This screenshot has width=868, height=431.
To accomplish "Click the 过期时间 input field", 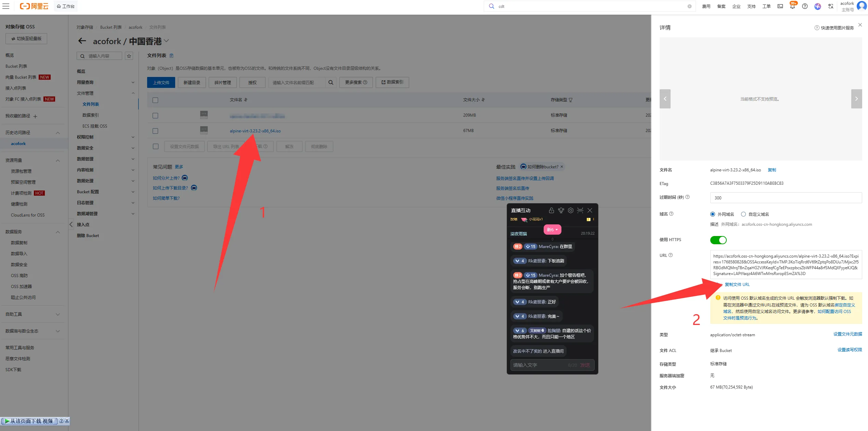I will pos(786,198).
